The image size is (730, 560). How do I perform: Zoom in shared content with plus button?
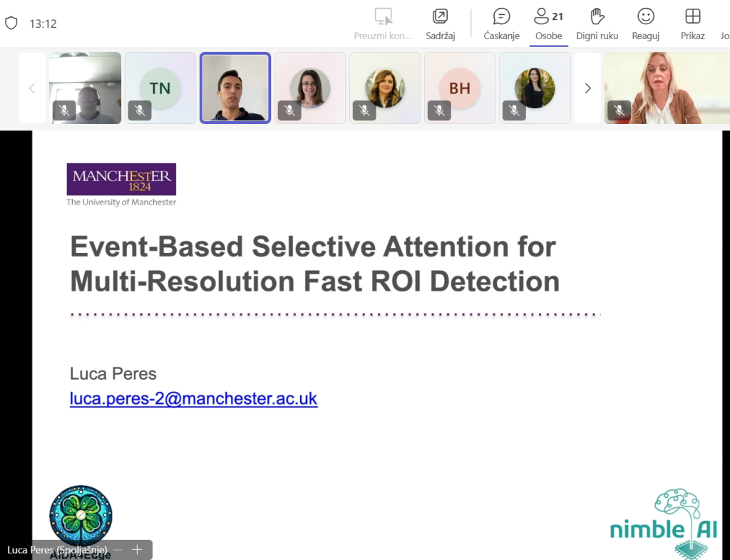[x=138, y=550]
